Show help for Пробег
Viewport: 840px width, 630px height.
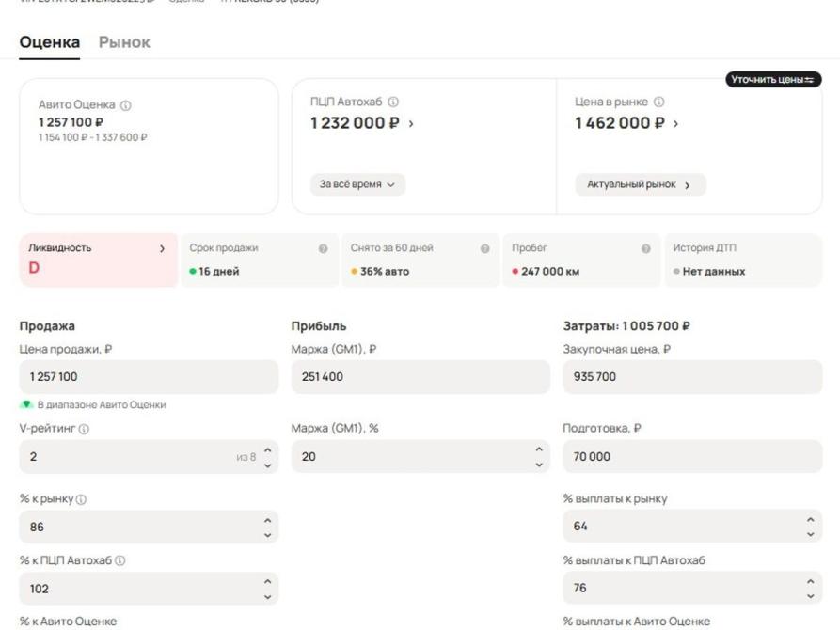pos(646,248)
